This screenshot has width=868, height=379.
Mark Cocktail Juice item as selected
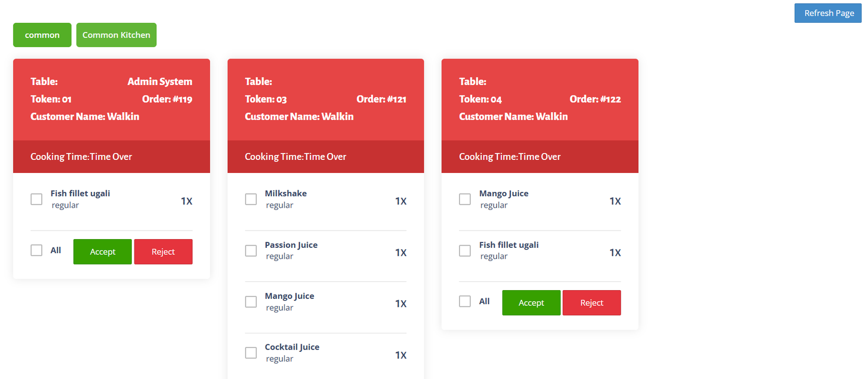click(x=251, y=353)
